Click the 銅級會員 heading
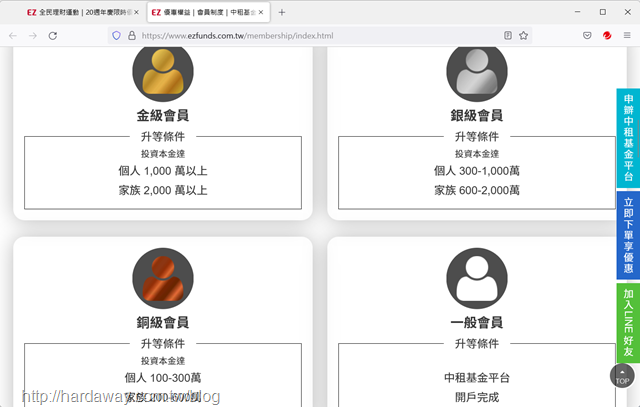640x407 pixels. (163, 322)
